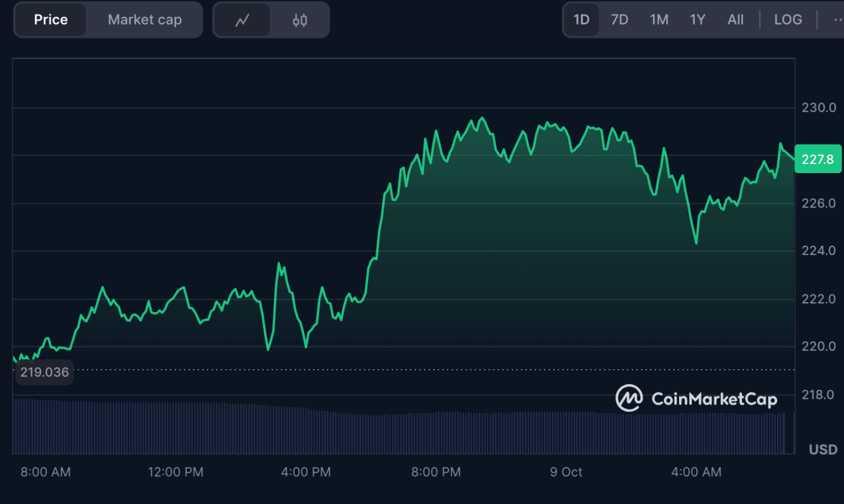Select the line chart view icon
This screenshot has width=844, height=504.
point(242,20)
